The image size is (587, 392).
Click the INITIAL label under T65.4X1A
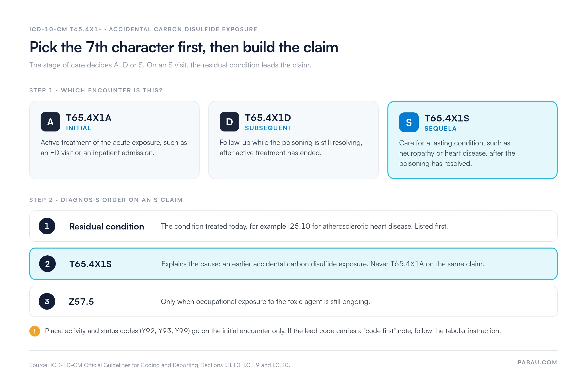tap(79, 128)
